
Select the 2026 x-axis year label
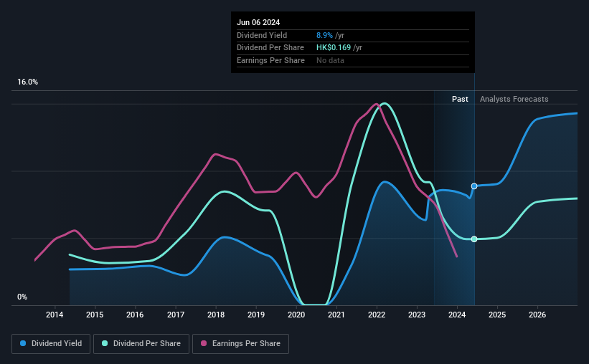tap(537, 315)
